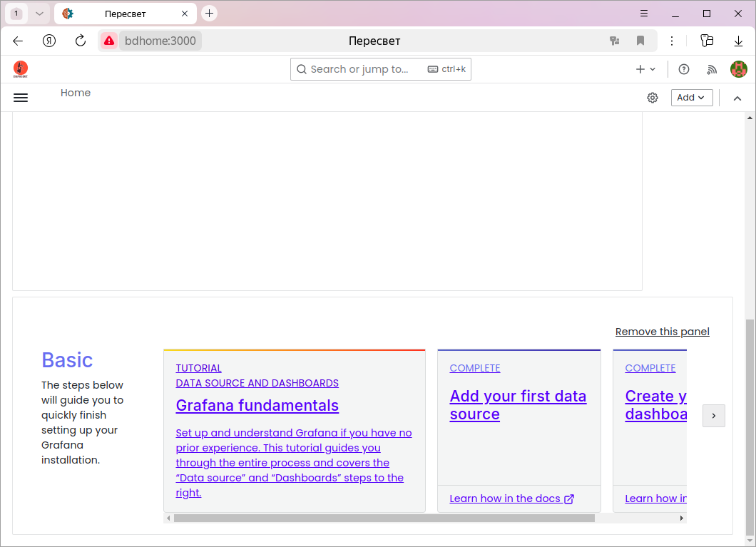Close the Пересвет browser tab

click(185, 14)
